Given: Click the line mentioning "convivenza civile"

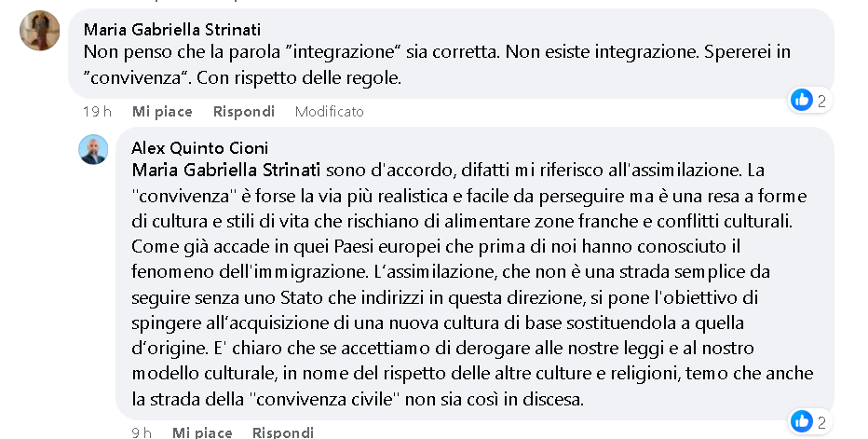Looking at the screenshot, I should [358, 399].
